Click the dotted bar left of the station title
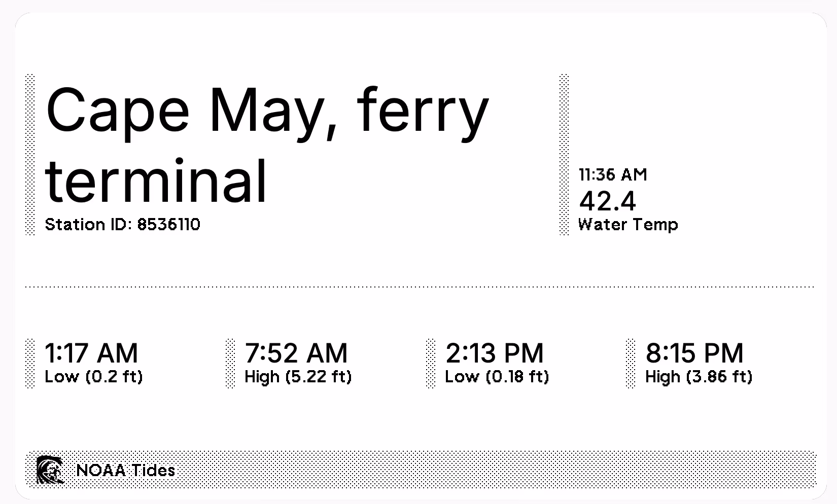Screen dimensions: 837x504 pos(30,155)
